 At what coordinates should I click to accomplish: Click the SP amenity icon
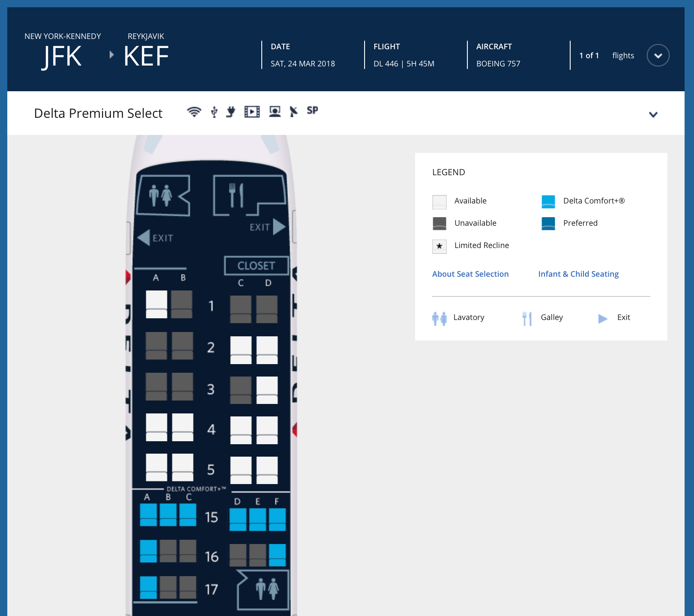tap(312, 111)
